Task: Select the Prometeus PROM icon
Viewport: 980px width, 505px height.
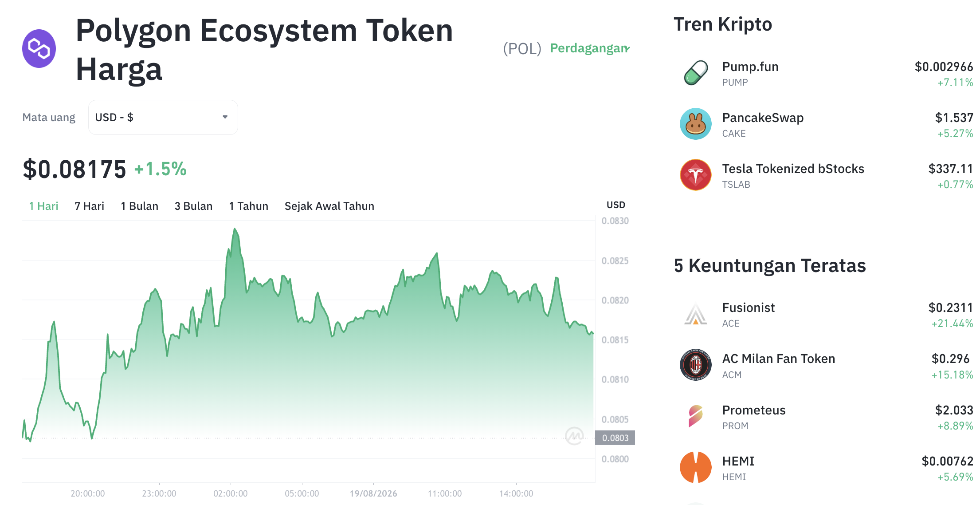Action: (695, 416)
